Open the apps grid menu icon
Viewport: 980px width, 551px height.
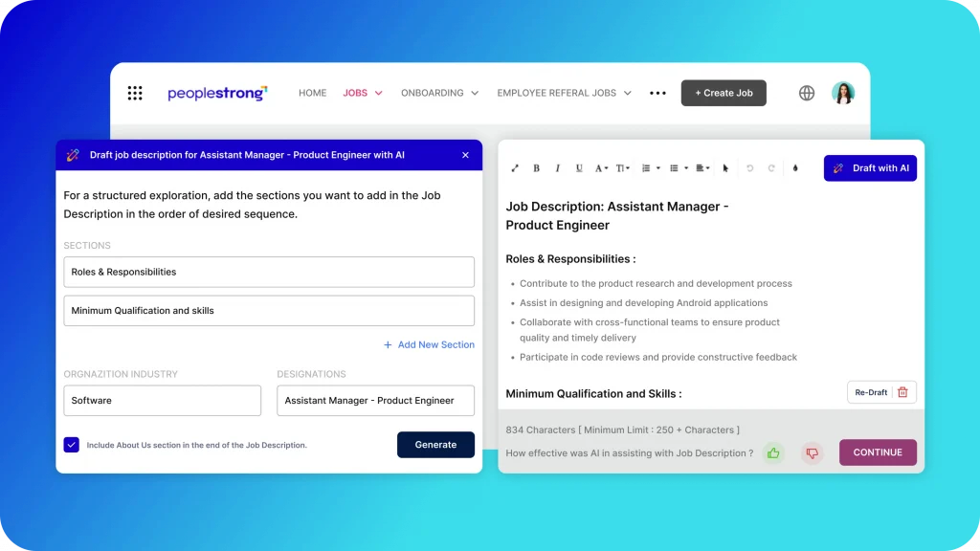point(135,93)
